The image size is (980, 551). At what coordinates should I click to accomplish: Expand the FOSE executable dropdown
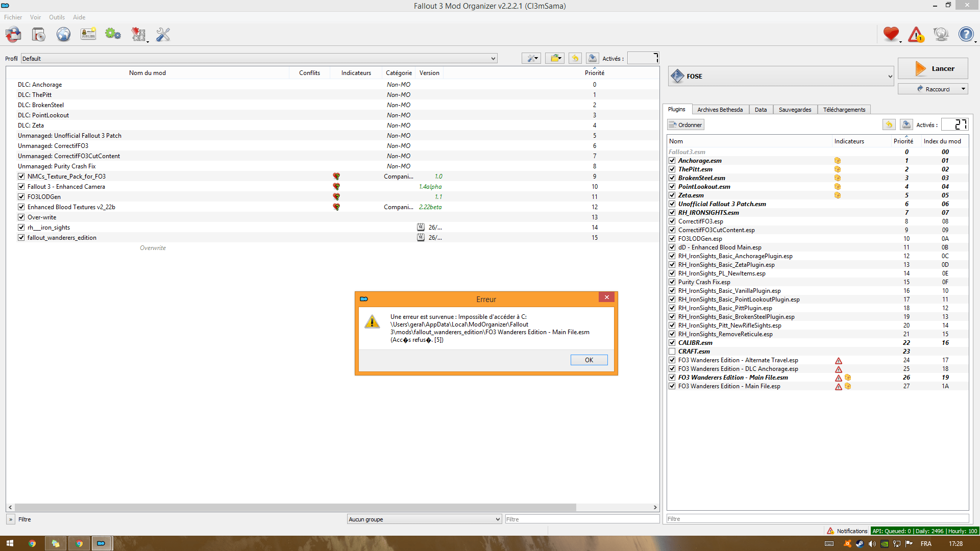point(781,77)
